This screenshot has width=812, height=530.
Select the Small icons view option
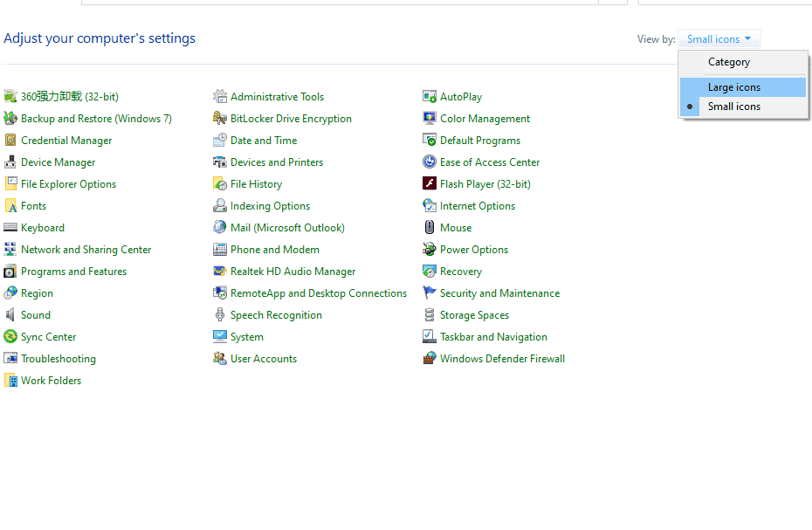pos(733,107)
